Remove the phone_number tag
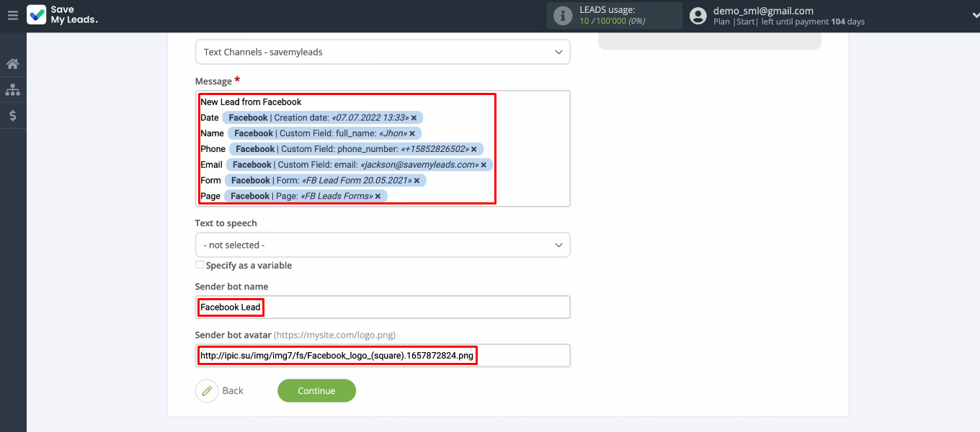Screen dimensions: 980x432 click(x=473, y=149)
